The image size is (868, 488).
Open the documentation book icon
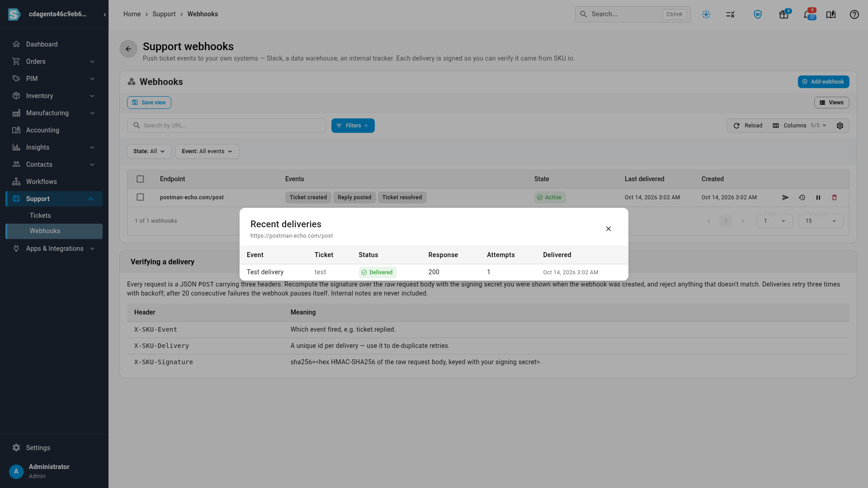831,14
